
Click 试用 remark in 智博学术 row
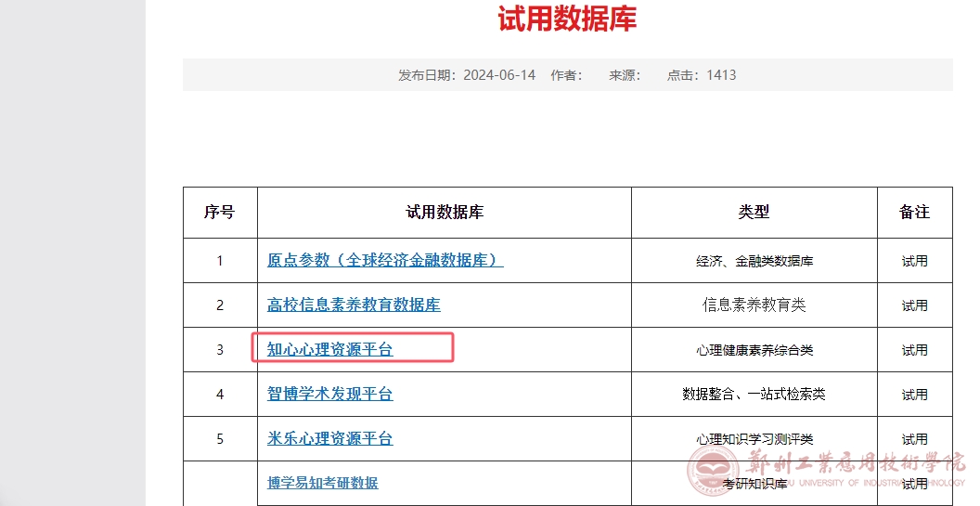(914, 395)
